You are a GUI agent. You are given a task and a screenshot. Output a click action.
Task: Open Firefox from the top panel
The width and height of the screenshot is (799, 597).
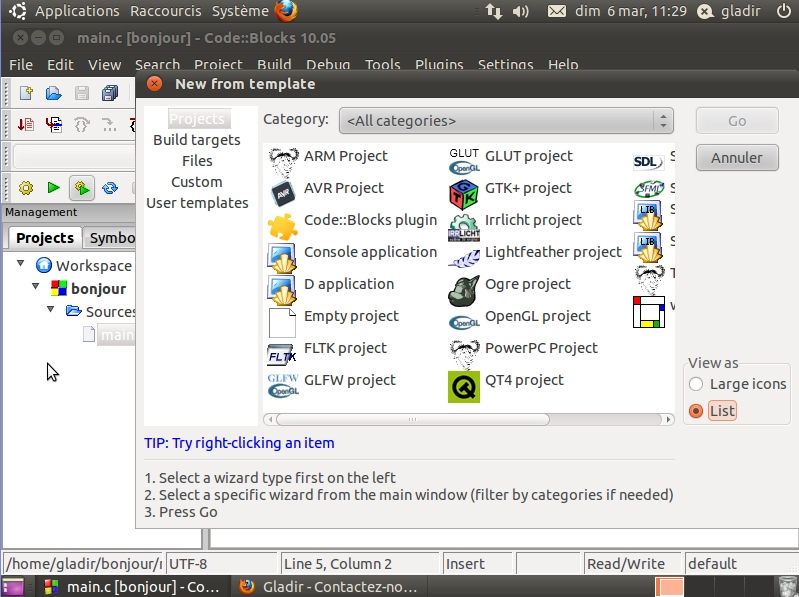coord(286,12)
